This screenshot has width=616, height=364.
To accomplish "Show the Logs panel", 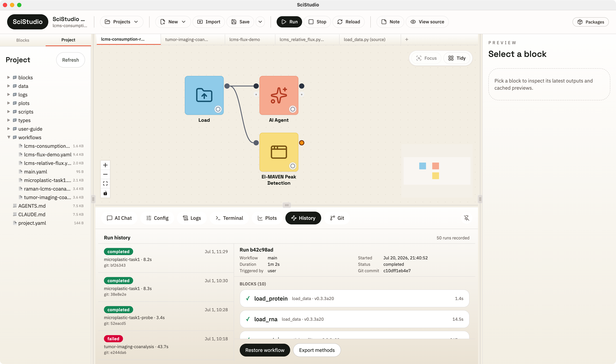I will [192, 218].
